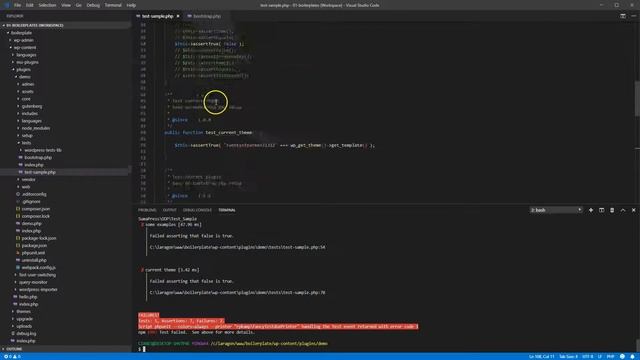Open the Edit menu
The width and height of the screenshot is (640, 360).
tap(30, 5)
